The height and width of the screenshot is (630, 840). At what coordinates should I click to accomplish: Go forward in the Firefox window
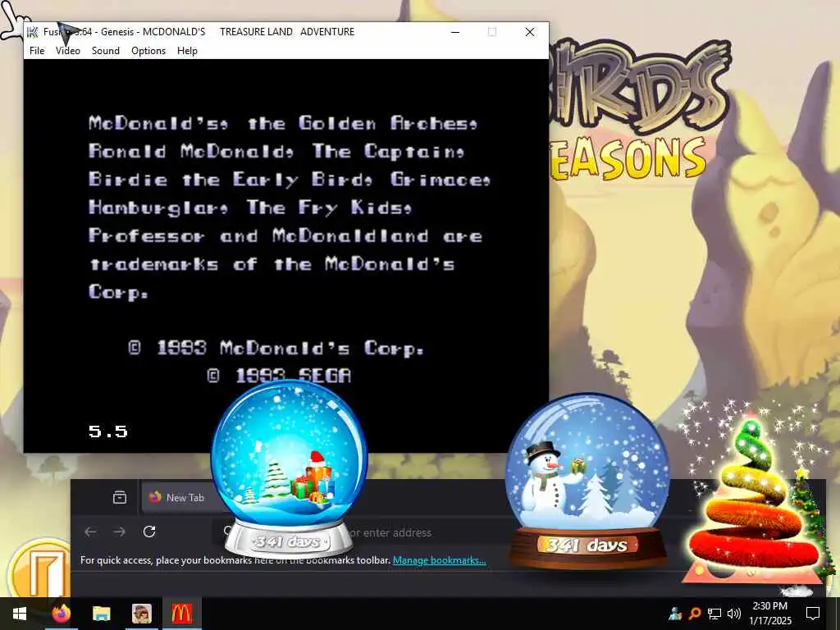(x=120, y=532)
